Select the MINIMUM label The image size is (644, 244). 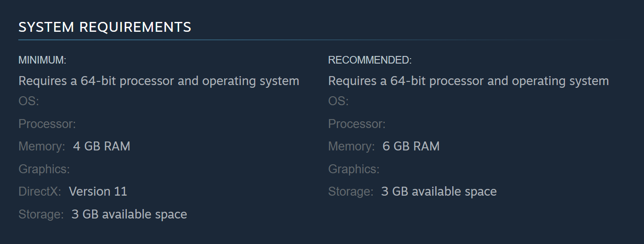pyautogui.click(x=42, y=60)
